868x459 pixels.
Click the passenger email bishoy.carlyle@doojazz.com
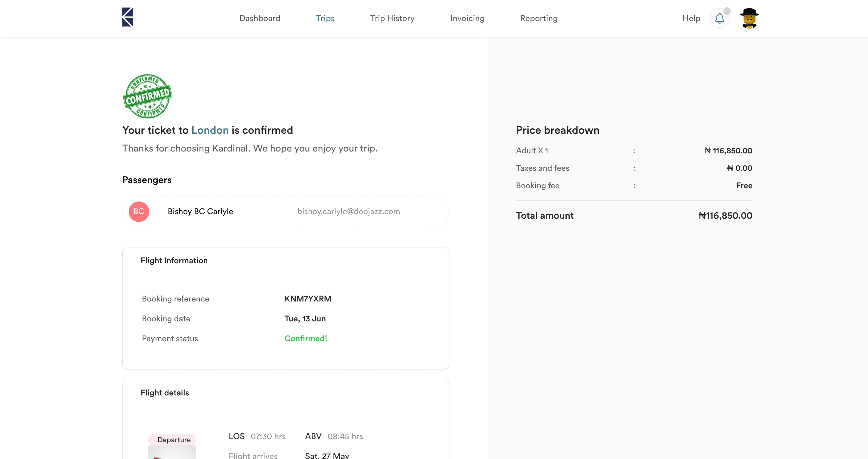coord(348,211)
